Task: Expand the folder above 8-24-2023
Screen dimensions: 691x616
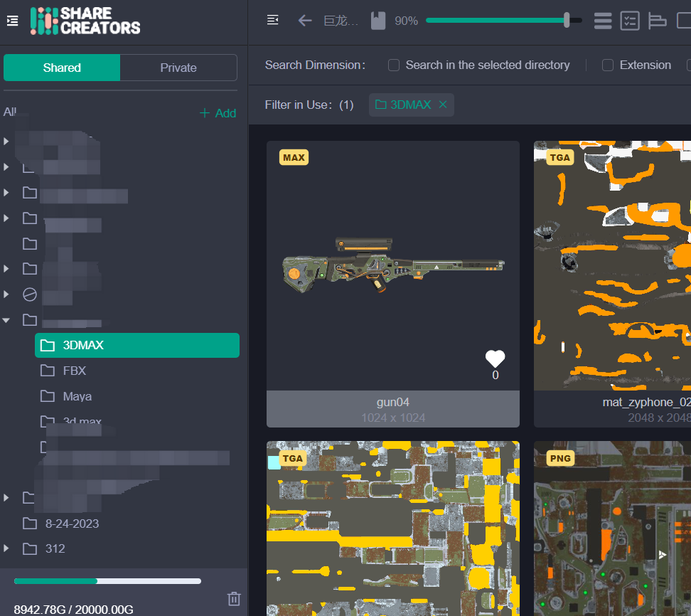Action: point(6,498)
